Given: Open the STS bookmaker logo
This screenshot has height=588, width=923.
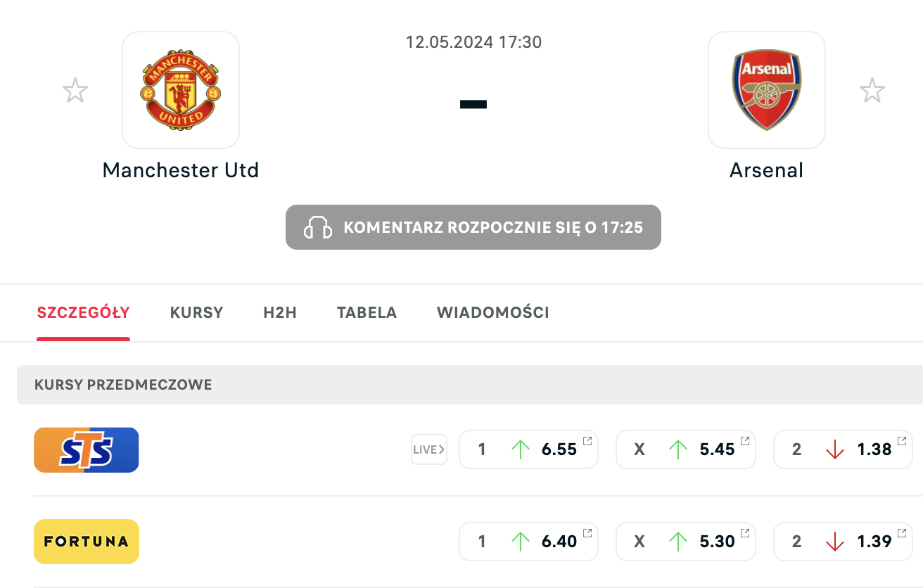Looking at the screenshot, I should (x=87, y=450).
